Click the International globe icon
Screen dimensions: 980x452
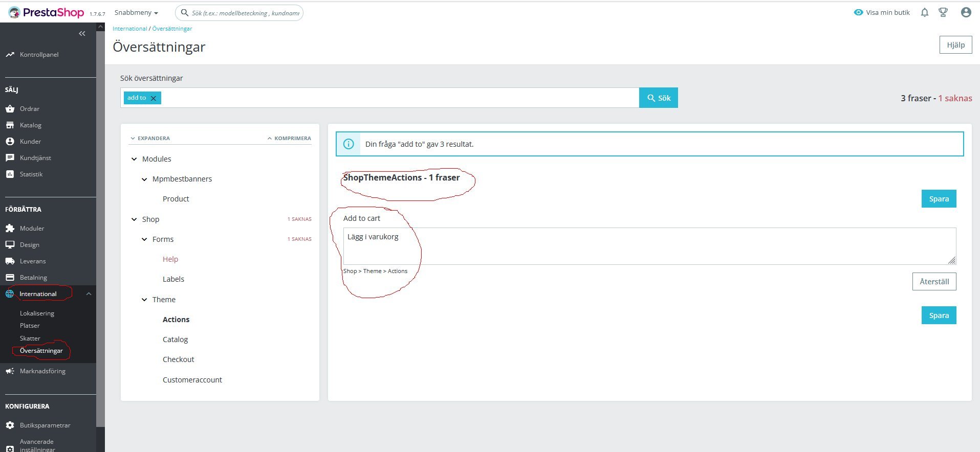[x=10, y=294]
